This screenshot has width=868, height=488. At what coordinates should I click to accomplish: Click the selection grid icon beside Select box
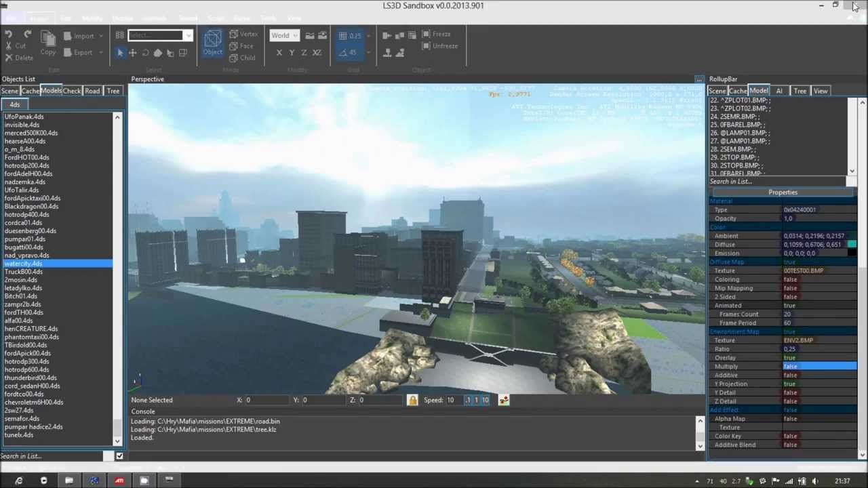tap(119, 35)
